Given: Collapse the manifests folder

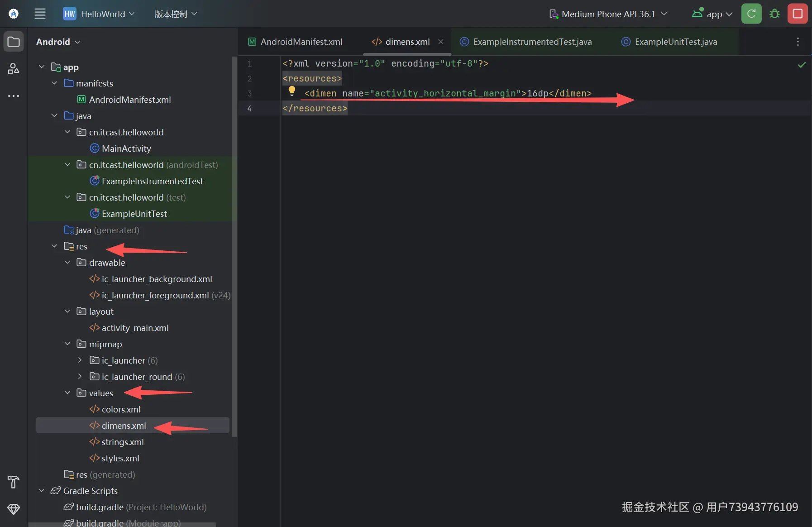Looking at the screenshot, I should [54, 83].
